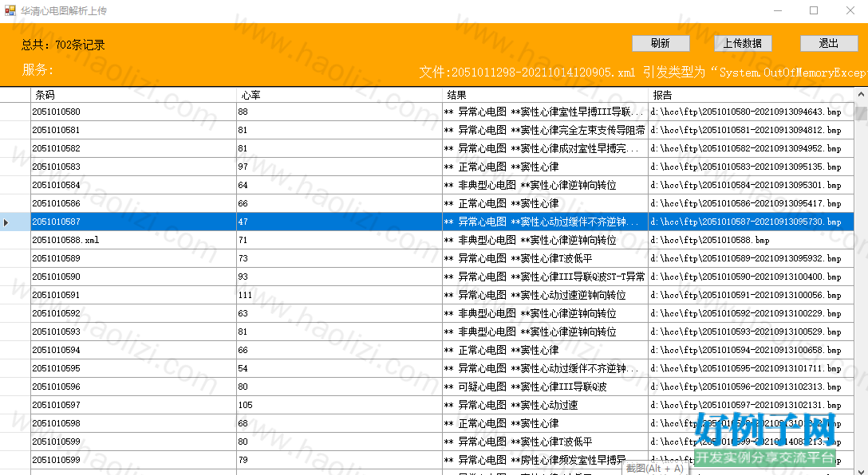
Task: Select result cell 窦性心律III导联Q波ST-T异常
Action: pos(545,277)
